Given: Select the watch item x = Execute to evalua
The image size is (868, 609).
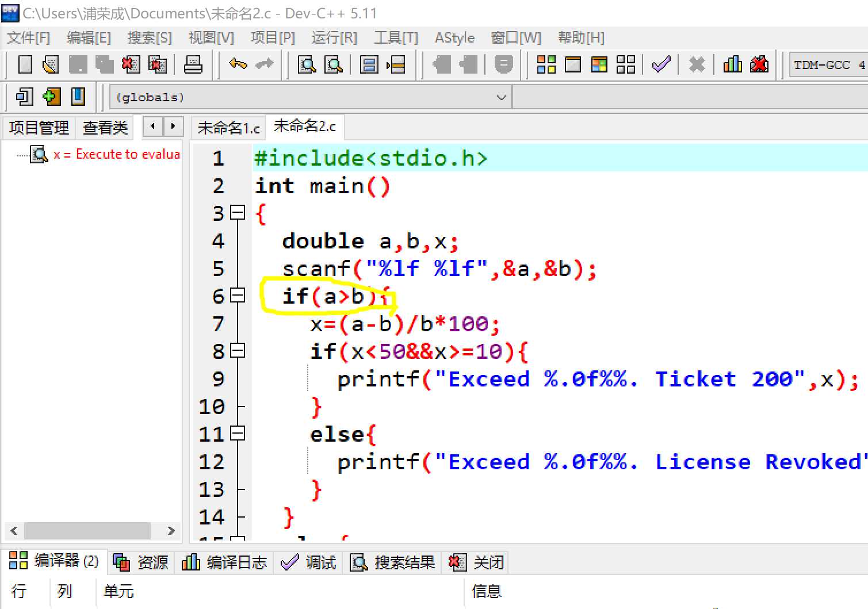Looking at the screenshot, I should tap(116, 154).
